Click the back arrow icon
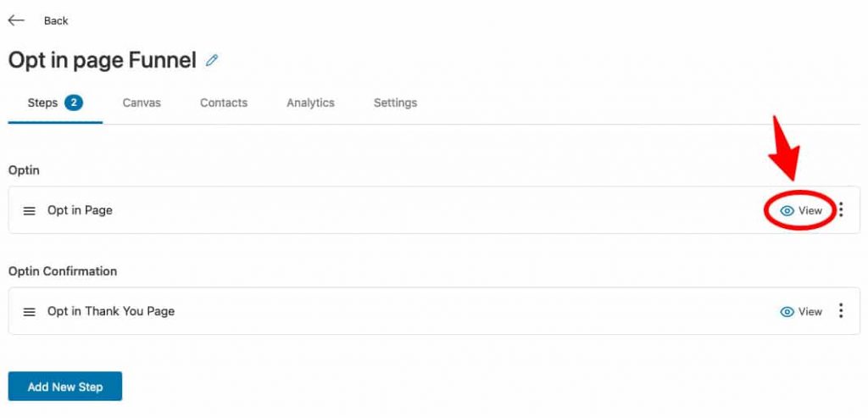 pyautogui.click(x=16, y=20)
